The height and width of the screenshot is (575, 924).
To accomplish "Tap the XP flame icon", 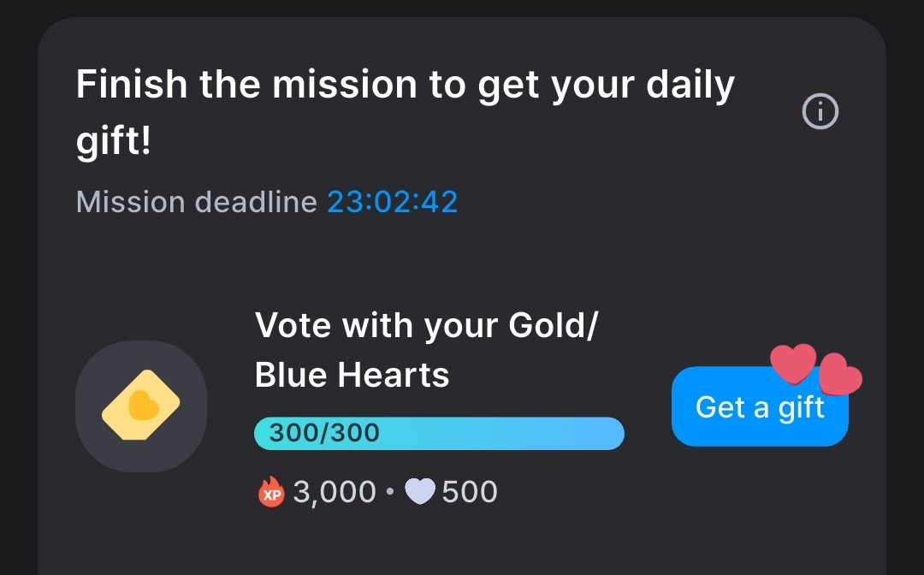I will 271,492.
